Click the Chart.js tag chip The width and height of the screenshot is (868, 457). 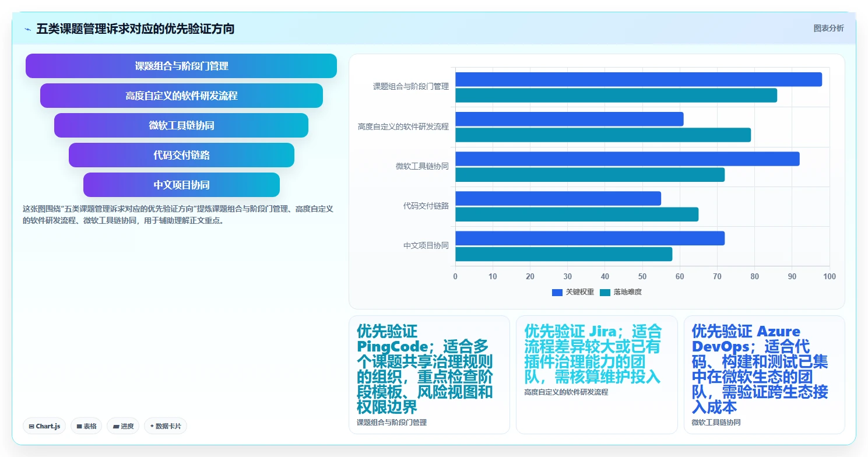coord(44,426)
